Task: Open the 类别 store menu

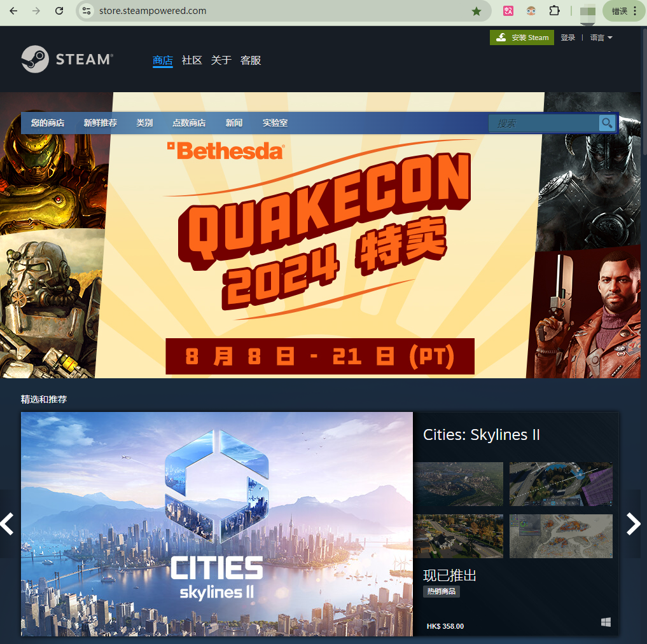Action: pyautogui.click(x=144, y=123)
